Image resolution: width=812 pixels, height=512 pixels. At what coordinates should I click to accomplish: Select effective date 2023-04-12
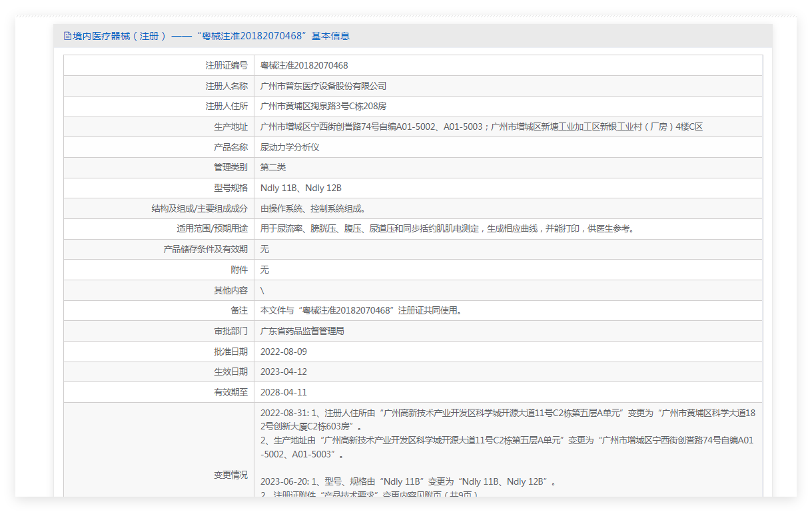(283, 372)
